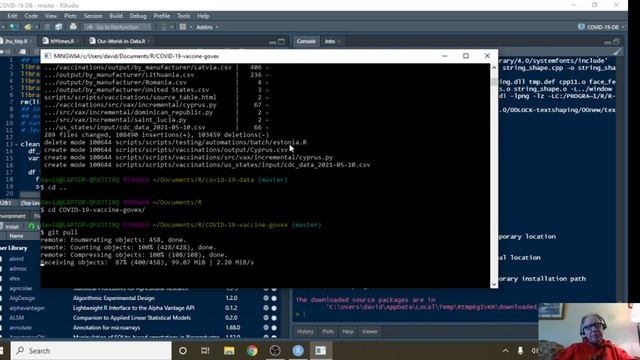The image size is (640, 360).
Task: Open the workspace panes layout dropdown
Action: coord(185,27)
